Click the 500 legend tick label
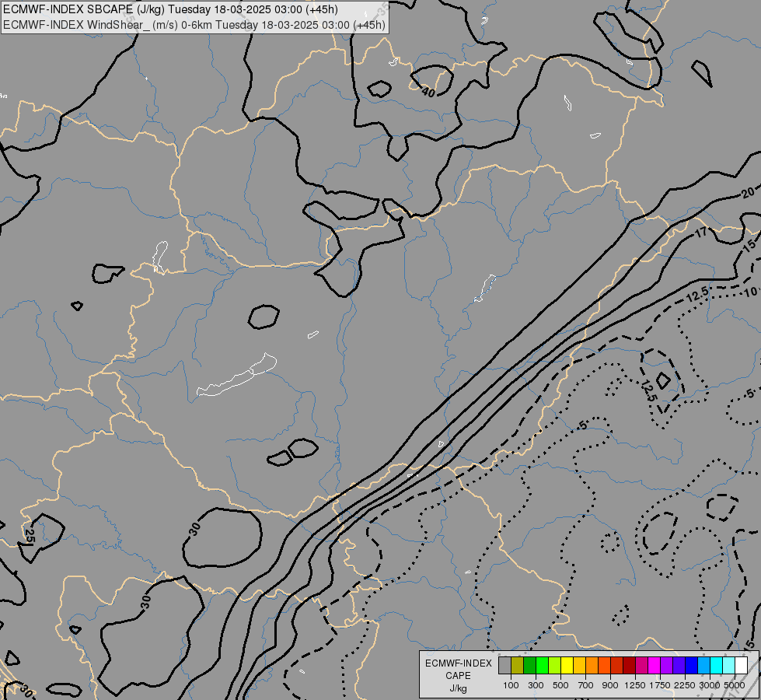This screenshot has width=761, height=700. click(560, 685)
